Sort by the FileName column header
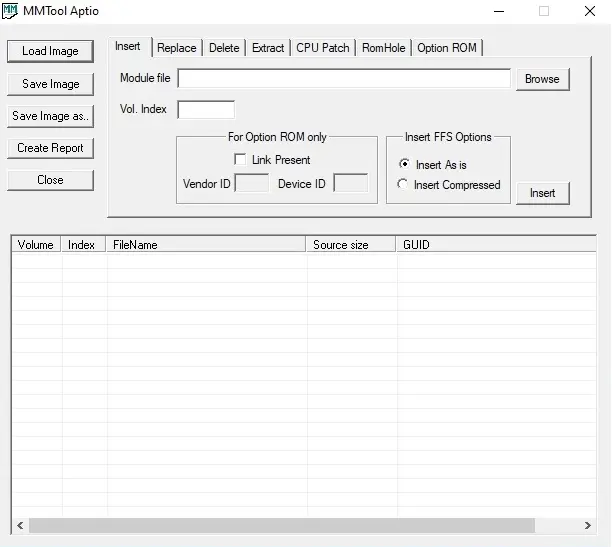Screen dimensions: 612x547 pos(206,244)
